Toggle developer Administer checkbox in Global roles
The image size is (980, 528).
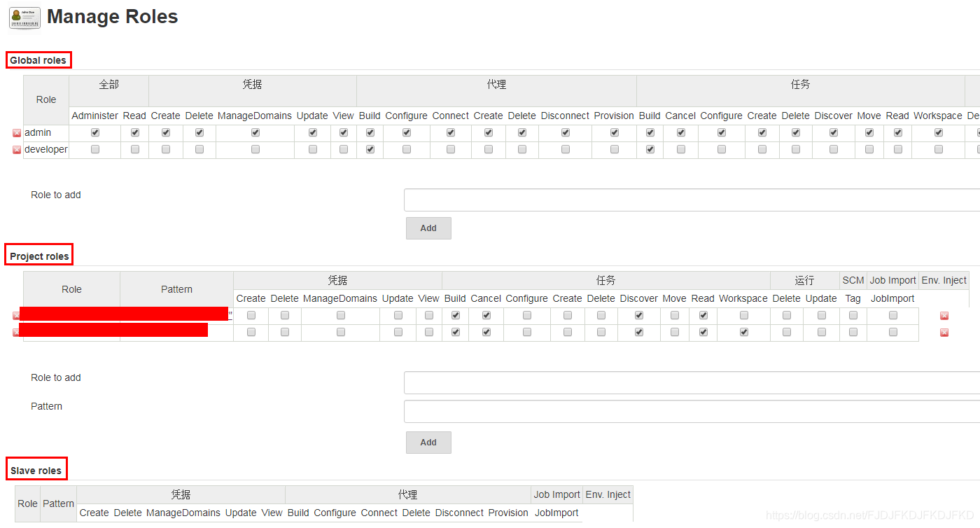(x=95, y=149)
